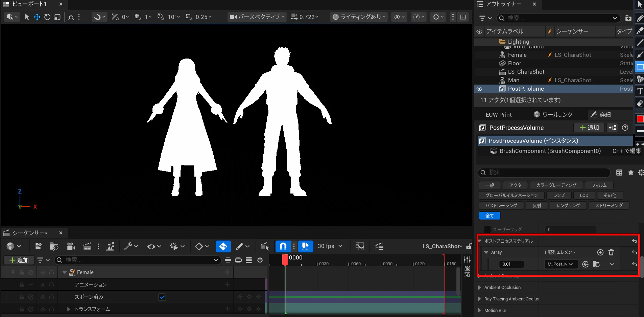The width and height of the screenshot is (644, 317).
Task: Select the rotate gizmo tool in viewport toolbar
Action: (x=47, y=17)
